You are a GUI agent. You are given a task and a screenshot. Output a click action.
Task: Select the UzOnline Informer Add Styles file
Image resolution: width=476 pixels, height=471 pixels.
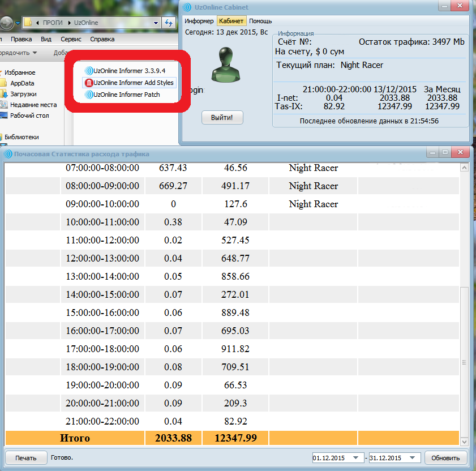point(133,83)
